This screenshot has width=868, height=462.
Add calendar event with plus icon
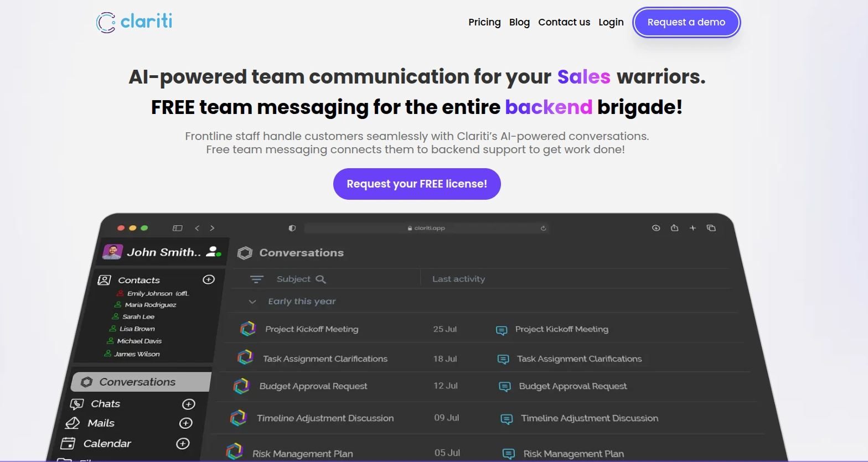pyautogui.click(x=183, y=443)
